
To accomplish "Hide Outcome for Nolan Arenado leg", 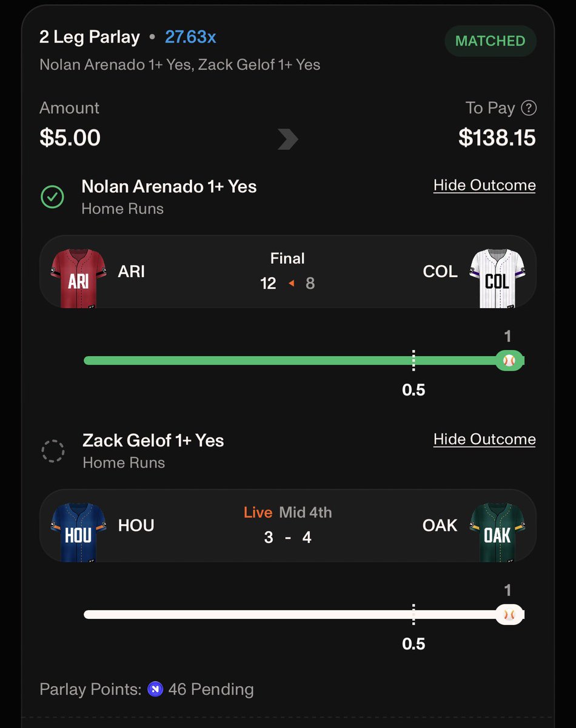I will click(484, 186).
